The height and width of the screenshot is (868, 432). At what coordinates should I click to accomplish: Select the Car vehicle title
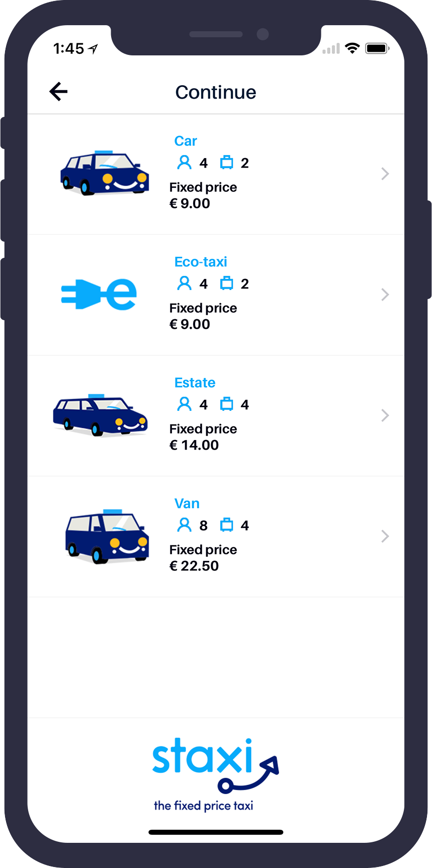pyautogui.click(x=186, y=141)
